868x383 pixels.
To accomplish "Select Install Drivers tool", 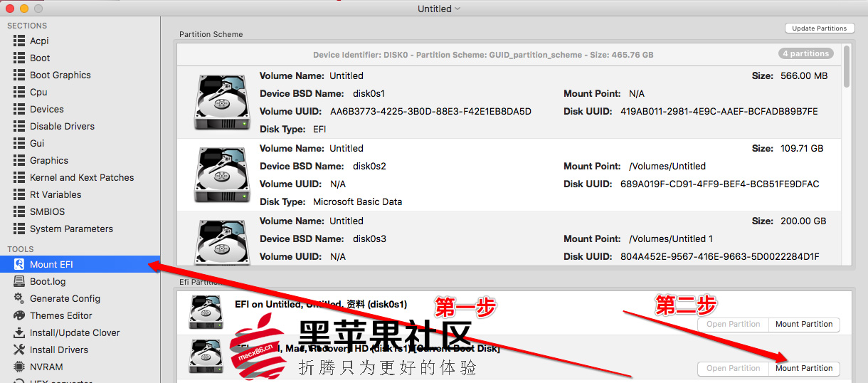I will pyautogui.click(x=59, y=350).
